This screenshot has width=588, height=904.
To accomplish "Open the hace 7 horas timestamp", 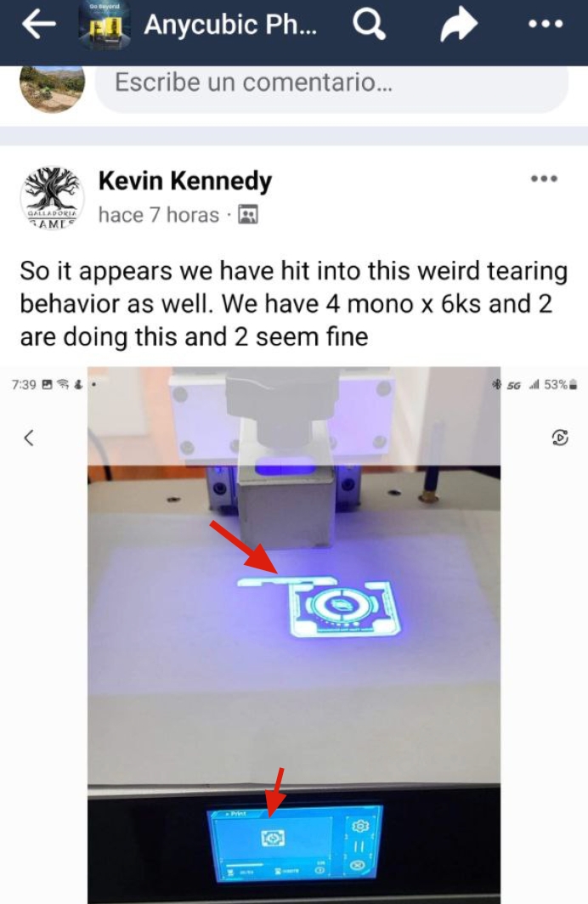I will (x=159, y=215).
